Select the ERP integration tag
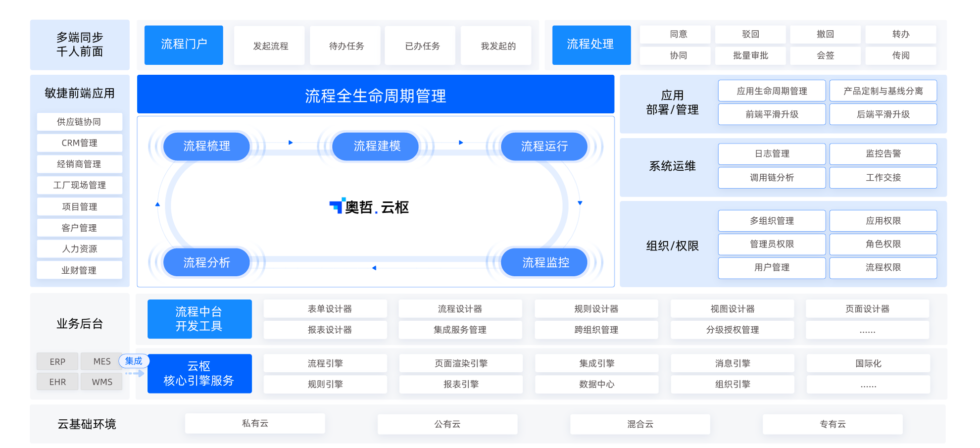This screenshot has width=980, height=448. (57, 361)
